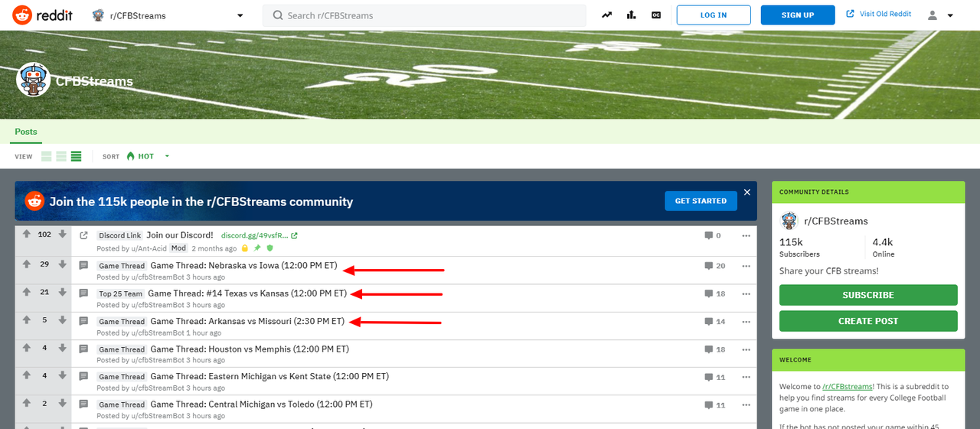Click GET STARTED in the banner
980x429 pixels.
click(701, 201)
